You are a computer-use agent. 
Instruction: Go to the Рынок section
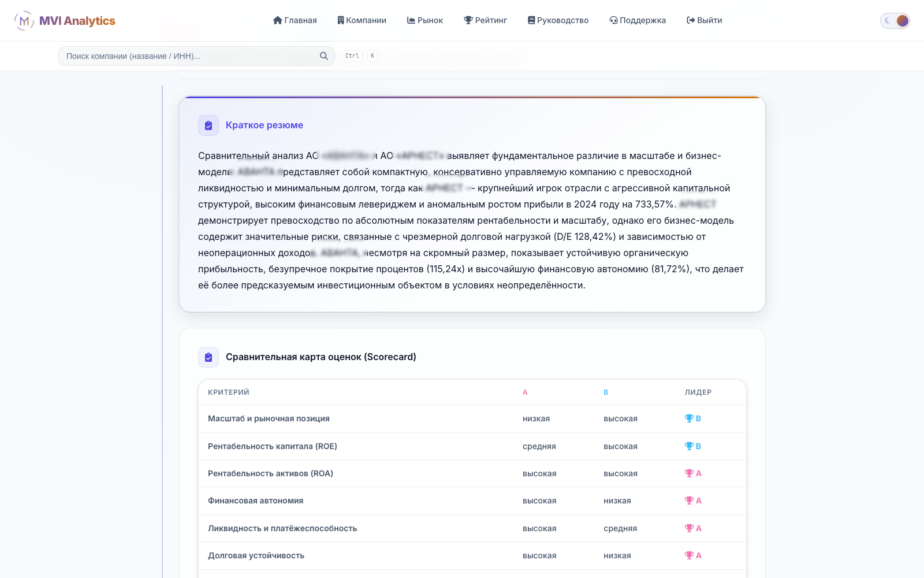(x=425, y=20)
